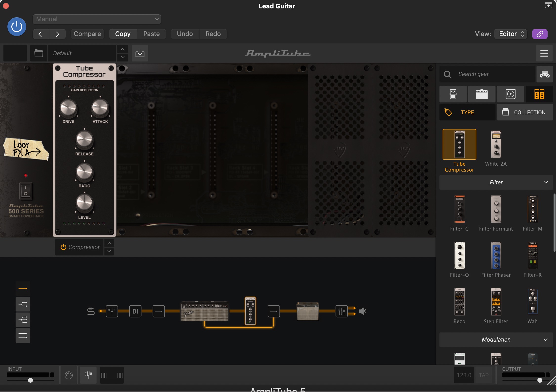Select the single series signal routing
This screenshot has height=392, width=557.
coord(23,289)
